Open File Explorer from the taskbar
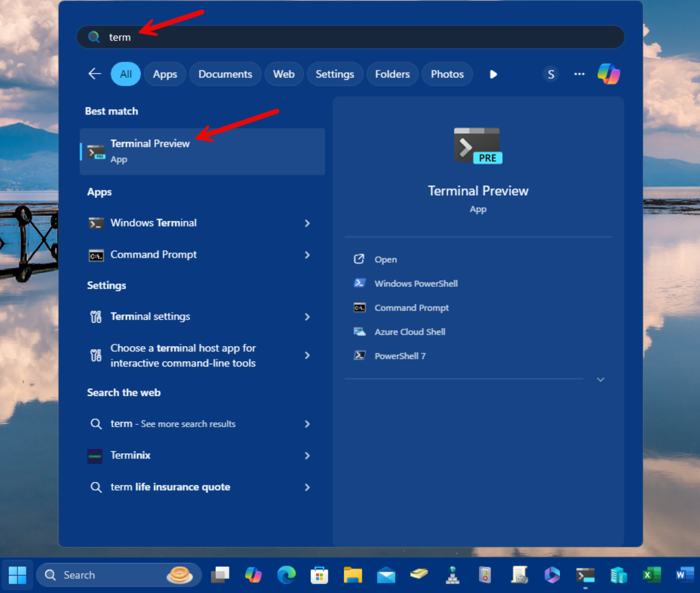 pos(353,575)
